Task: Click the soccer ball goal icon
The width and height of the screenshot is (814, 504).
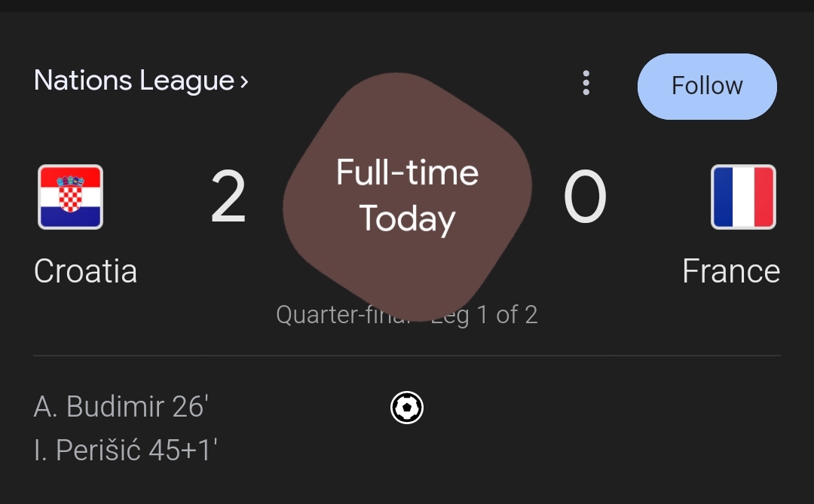Action: 407,408
